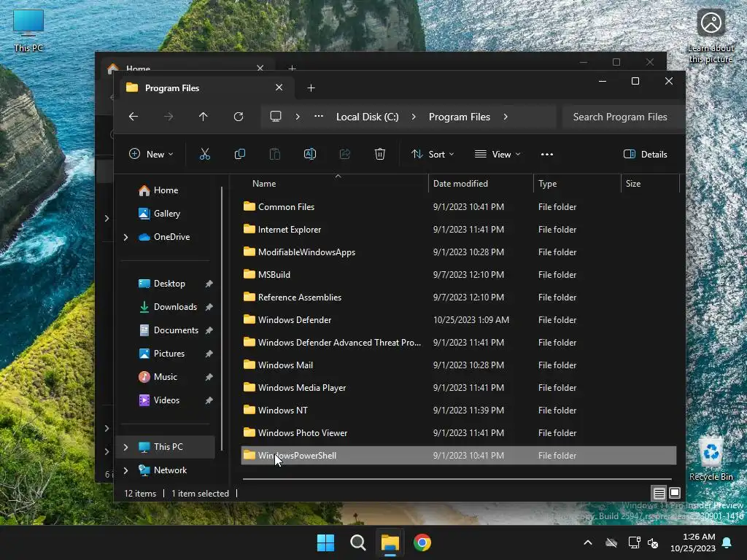The image size is (747, 560).
Task: Refresh the Program Files folder
Action: [239, 117]
